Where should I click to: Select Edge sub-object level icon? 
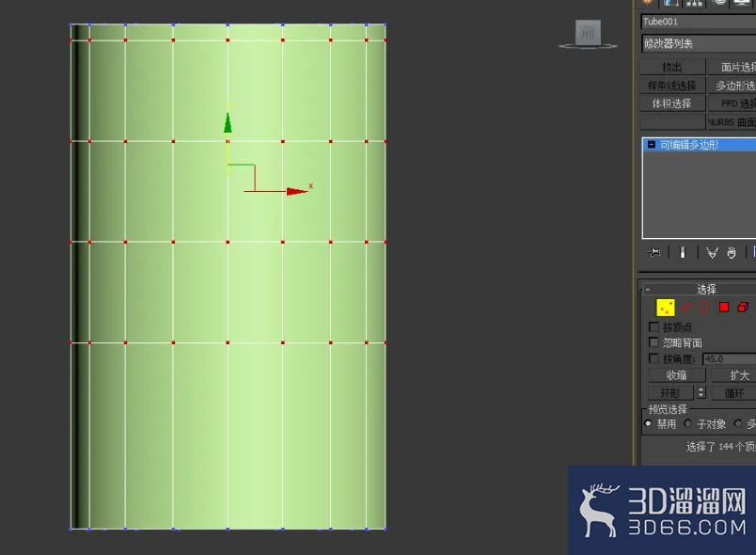tap(685, 308)
